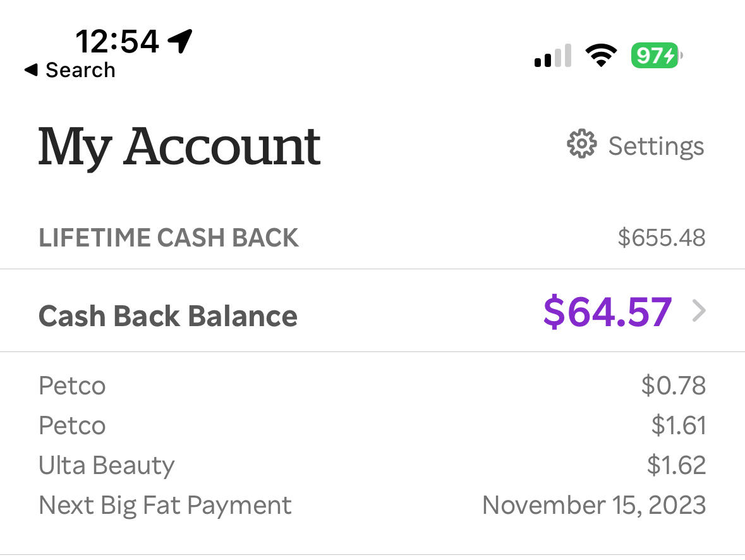Screen dimensions: 745x560
Task: Tap the Wi-Fi status icon
Action: click(601, 56)
